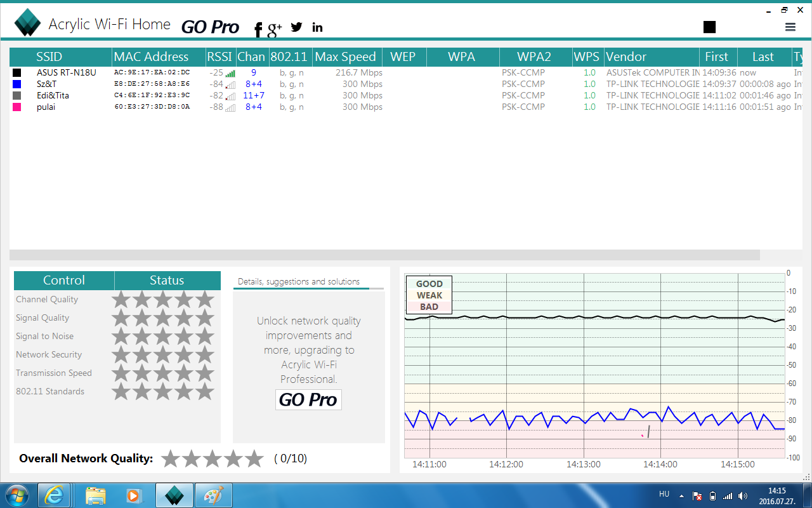Sort by Vendor column header
The height and width of the screenshot is (508, 812).
(652, 57)
